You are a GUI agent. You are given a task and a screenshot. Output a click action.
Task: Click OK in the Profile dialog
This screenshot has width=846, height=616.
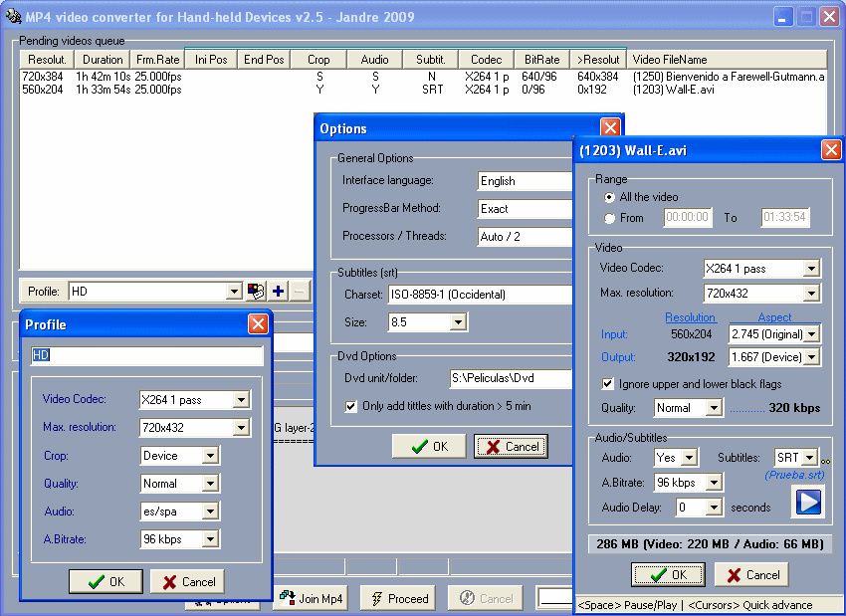pyautogui.click(x=106, y=581)
